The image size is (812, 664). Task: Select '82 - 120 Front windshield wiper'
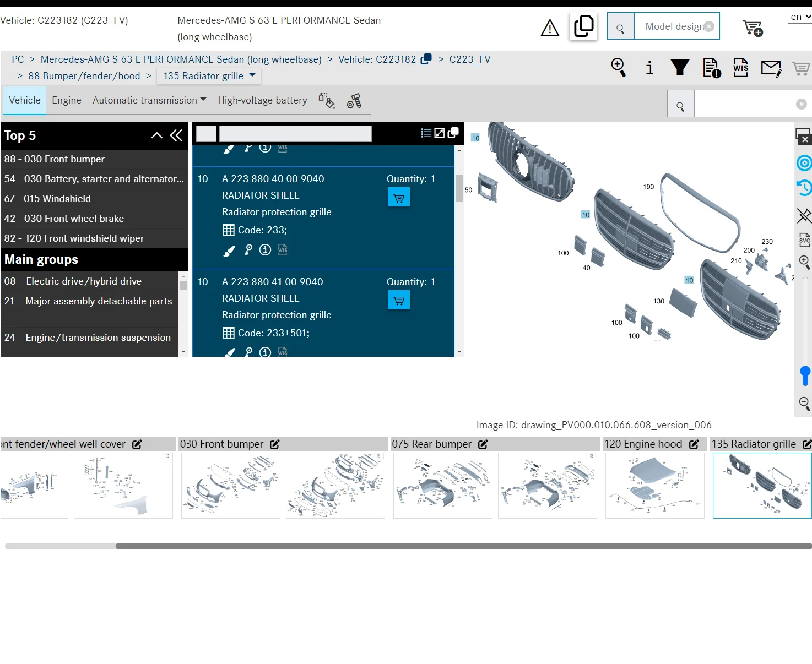pyautogui.click(x=94, y=238)
